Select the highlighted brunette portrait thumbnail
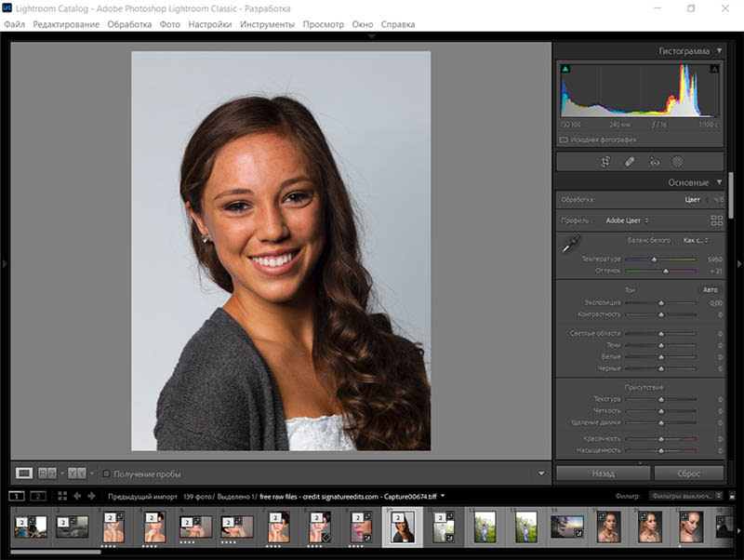The height and width of the screenshot is (560, 744). click(x=403, y=527)
